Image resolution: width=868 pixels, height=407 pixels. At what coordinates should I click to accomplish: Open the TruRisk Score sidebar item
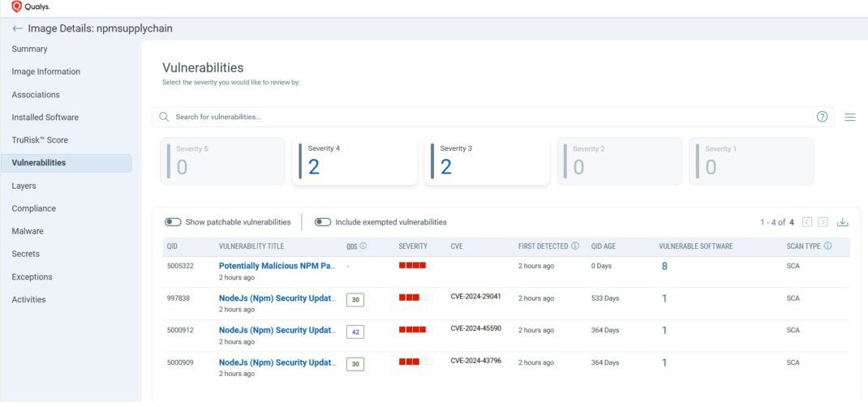[x=40, y=140]
